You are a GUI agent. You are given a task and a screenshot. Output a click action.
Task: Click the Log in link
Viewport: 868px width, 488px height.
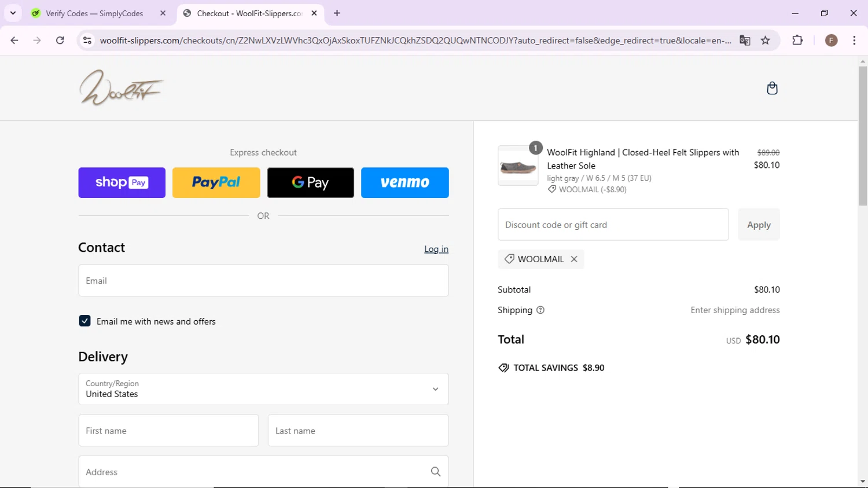[436, 249]
